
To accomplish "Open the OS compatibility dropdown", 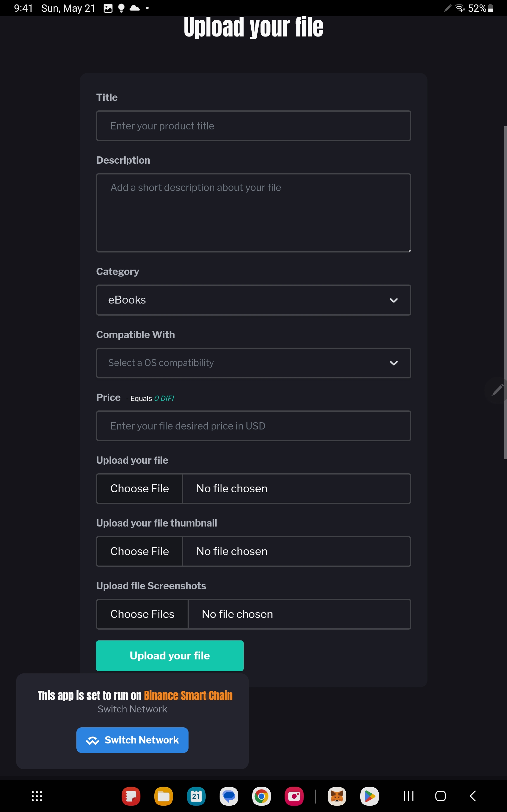I will pyautogui.click(x=253, y=363).
